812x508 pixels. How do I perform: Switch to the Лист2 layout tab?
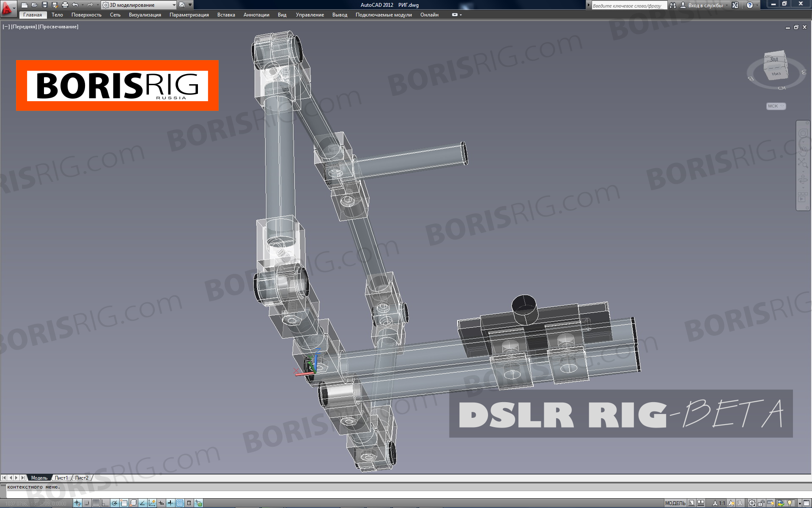[x=82, y=478]
